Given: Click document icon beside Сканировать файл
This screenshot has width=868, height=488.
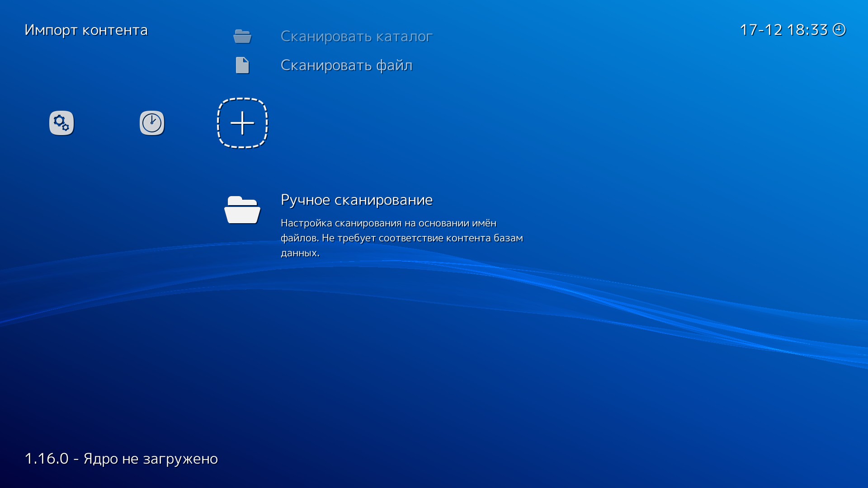Looking at the screenshot, I should (x=242, y=66).
